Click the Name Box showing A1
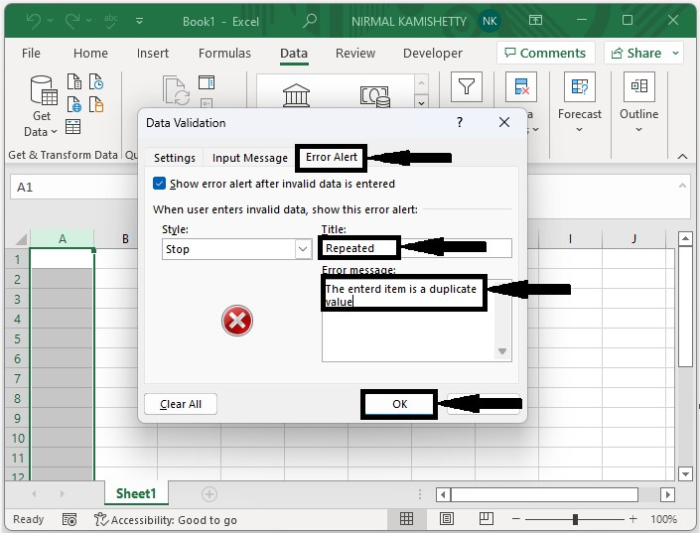The height and width of the screenshot is (533, 700). point(74,187)
